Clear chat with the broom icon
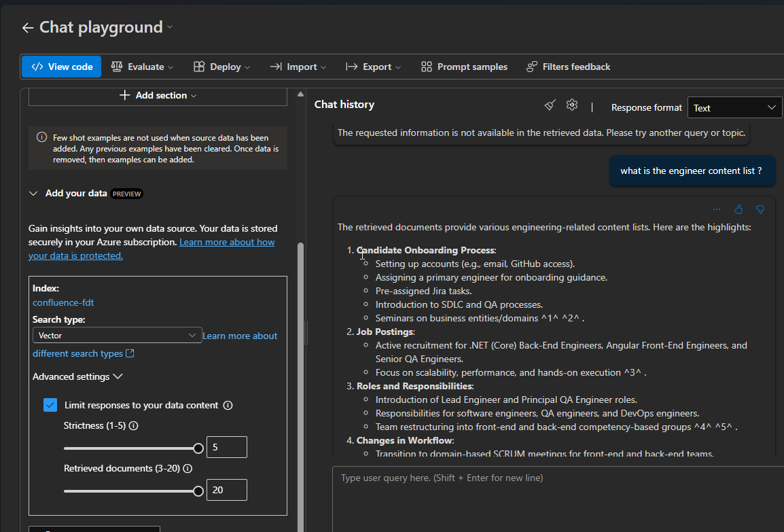The height and width of the screenshot is (532, 784). click(x=550, y=105)
